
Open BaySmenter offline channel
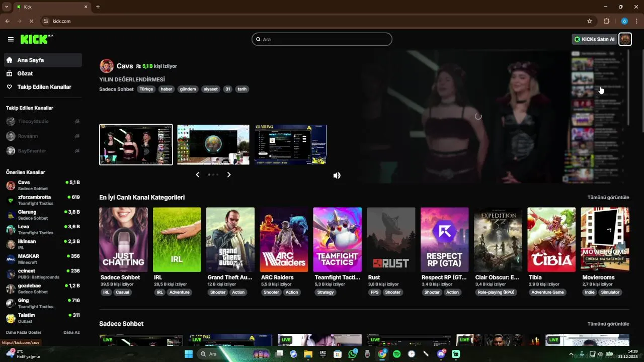point(43,151)
